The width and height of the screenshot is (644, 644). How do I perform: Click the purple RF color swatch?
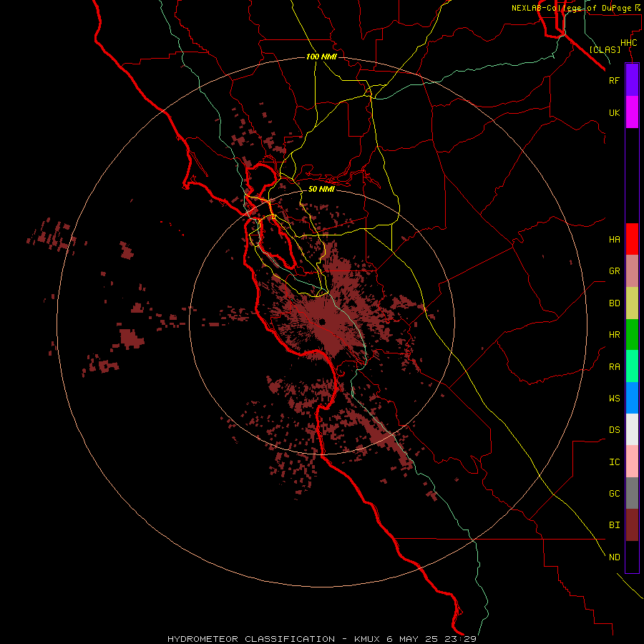pyautogui.click(x=632, y=80)
